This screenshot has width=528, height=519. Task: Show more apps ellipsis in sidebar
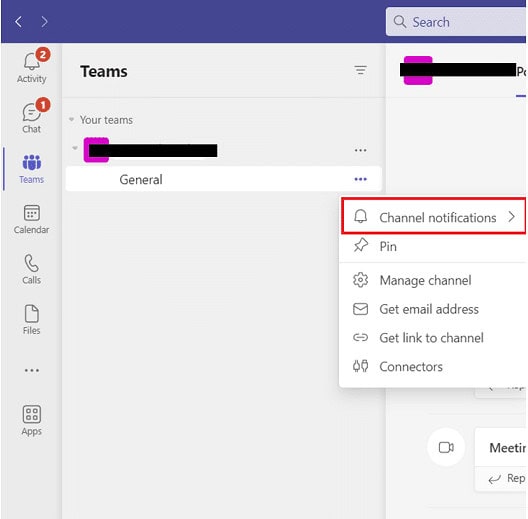[32, 370]
